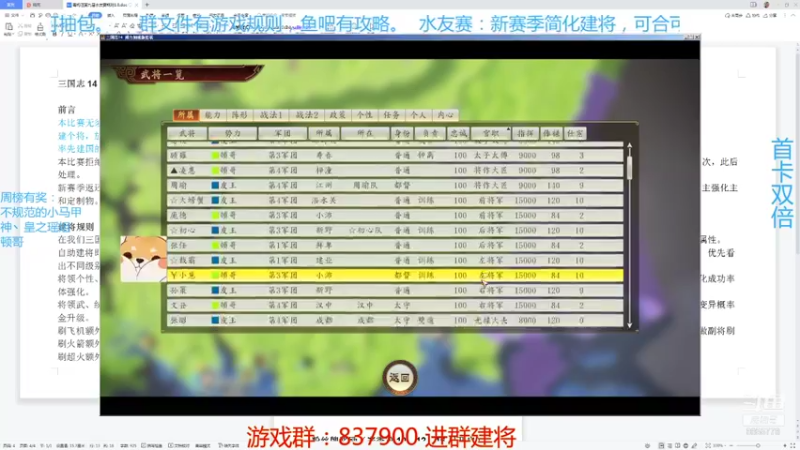Sort by the 俸禄 column header
Screen dimensions: 800x450
552,133
